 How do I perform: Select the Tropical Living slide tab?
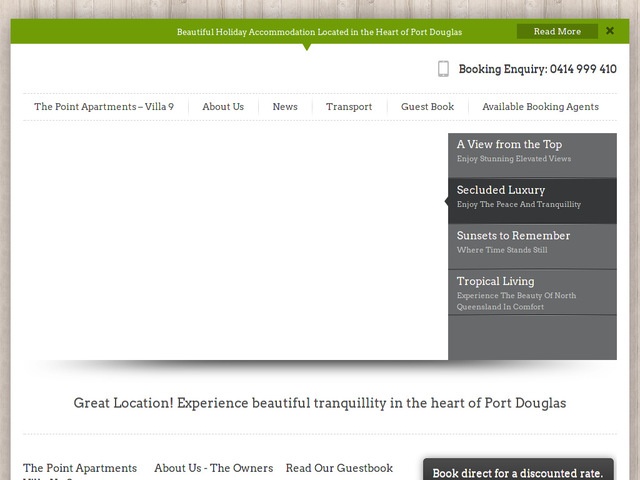click(x=532, y=292)
